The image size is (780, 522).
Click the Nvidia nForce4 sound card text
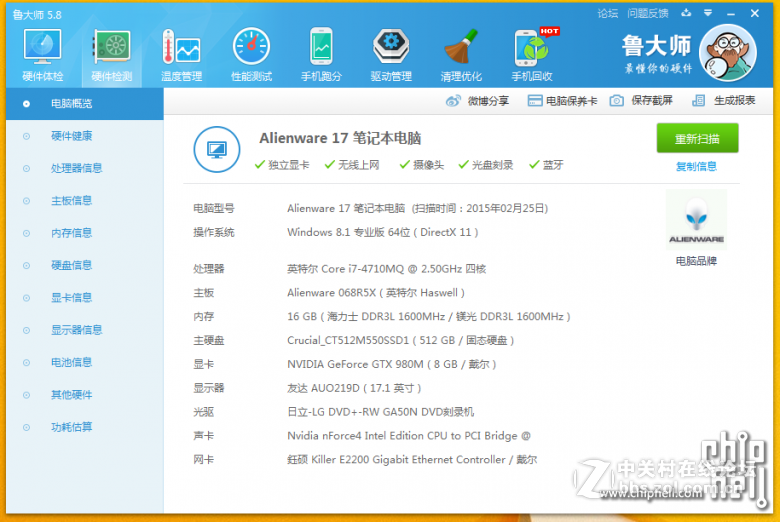click(409, 436)
